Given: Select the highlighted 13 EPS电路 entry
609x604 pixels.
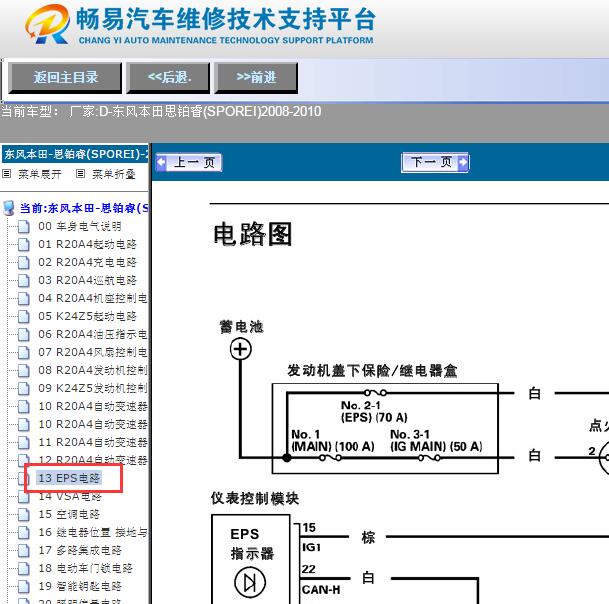Looking at the screenshot, I should tap(69, 478).
